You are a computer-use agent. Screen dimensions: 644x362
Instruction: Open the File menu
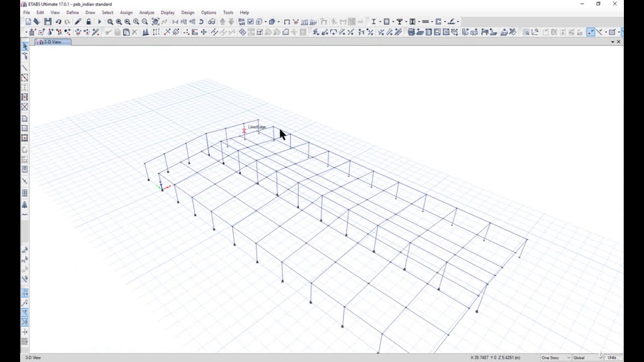click(x=27, y=13)
